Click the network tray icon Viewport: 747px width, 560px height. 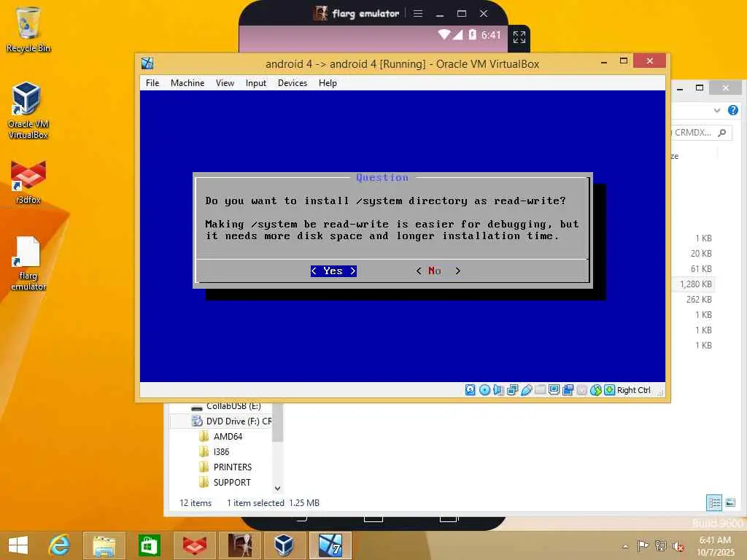coord(660,545)
